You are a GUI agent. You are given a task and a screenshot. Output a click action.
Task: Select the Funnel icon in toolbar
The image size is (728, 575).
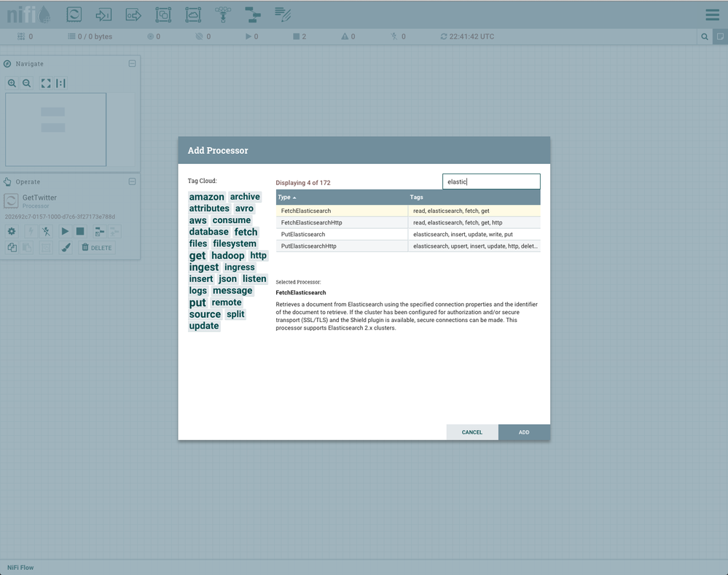223,15
